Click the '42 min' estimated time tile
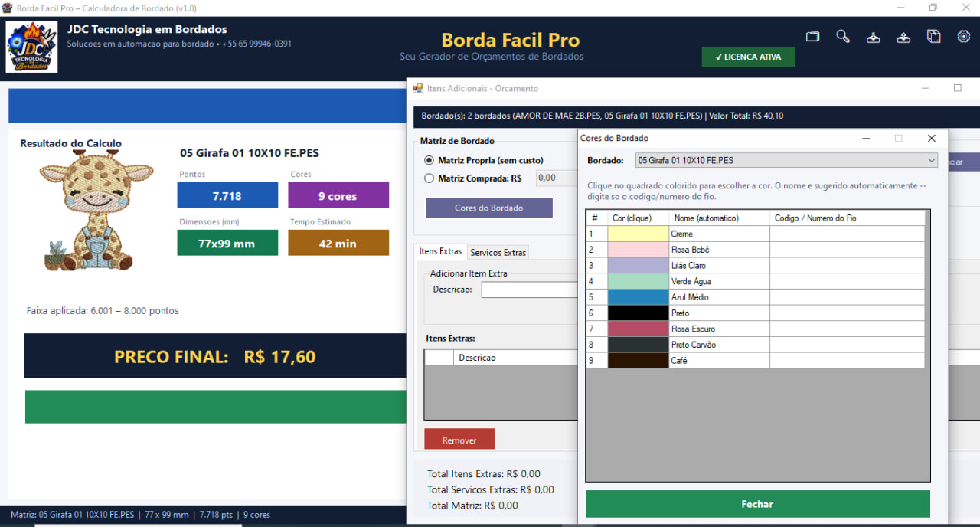980x527 pixels. tap(338, 243)
